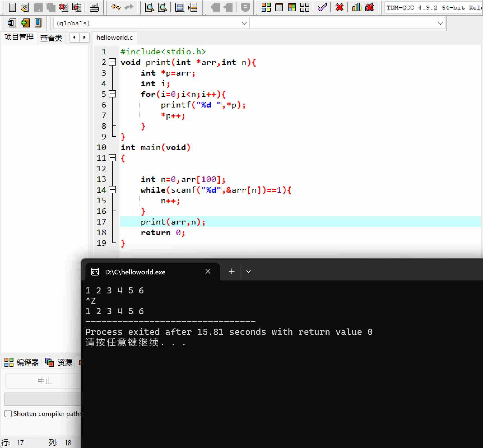Screen dimensions: 483x448
Task: Click the Insert snippet icon
Action: [x=12, y=23]
